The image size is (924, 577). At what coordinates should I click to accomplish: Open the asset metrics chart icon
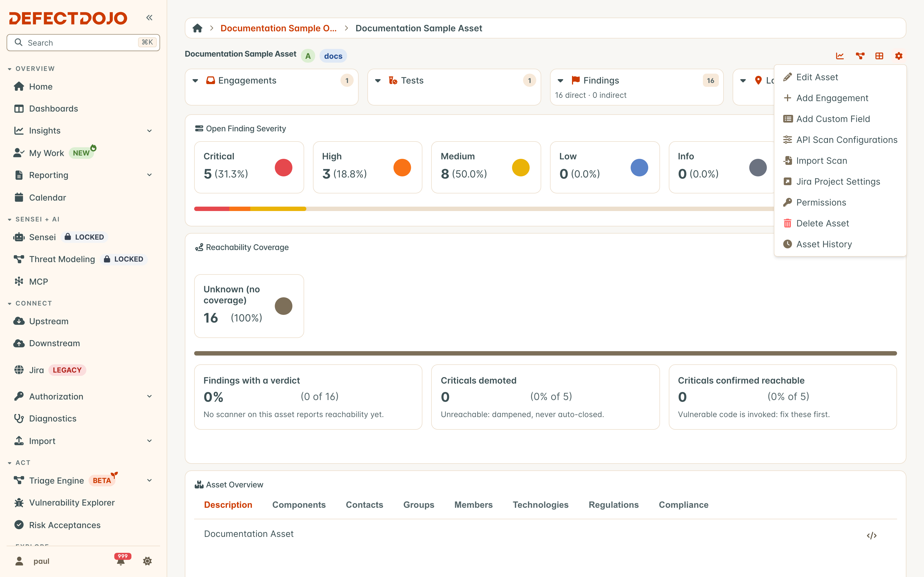[840, 56]
